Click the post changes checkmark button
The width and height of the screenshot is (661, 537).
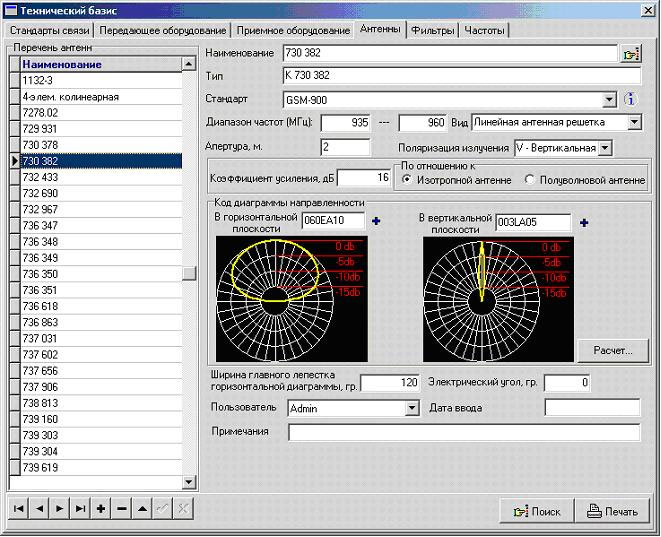click(x=162, y=509)
